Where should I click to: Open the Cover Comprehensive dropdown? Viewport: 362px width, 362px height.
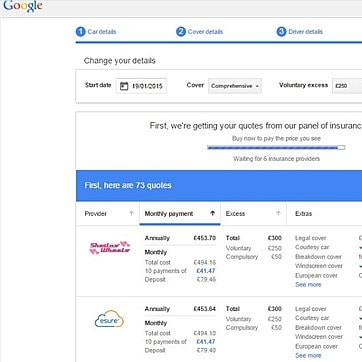(x=235, y=86)
